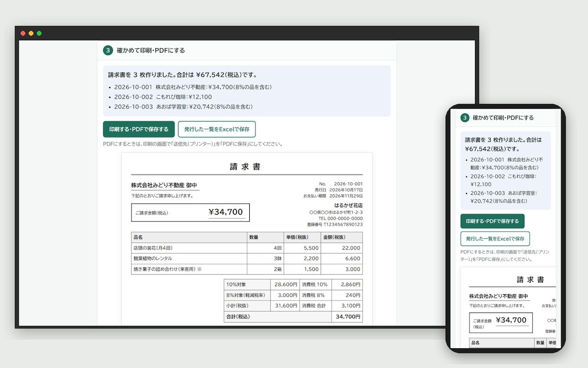The height and width of the screenshot is (368, 588).
Task: Click the quantity cell 3鉢
Action: tap(265, 259)
